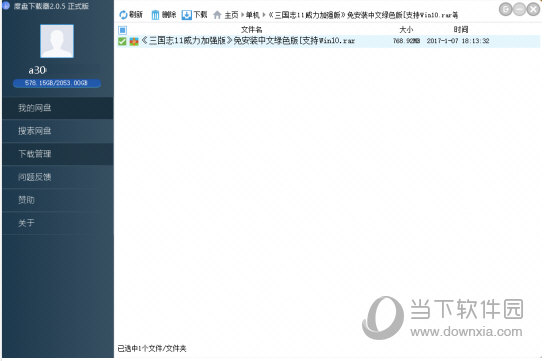
Task: Minimize the window with the round button
Action: (519, 9)
